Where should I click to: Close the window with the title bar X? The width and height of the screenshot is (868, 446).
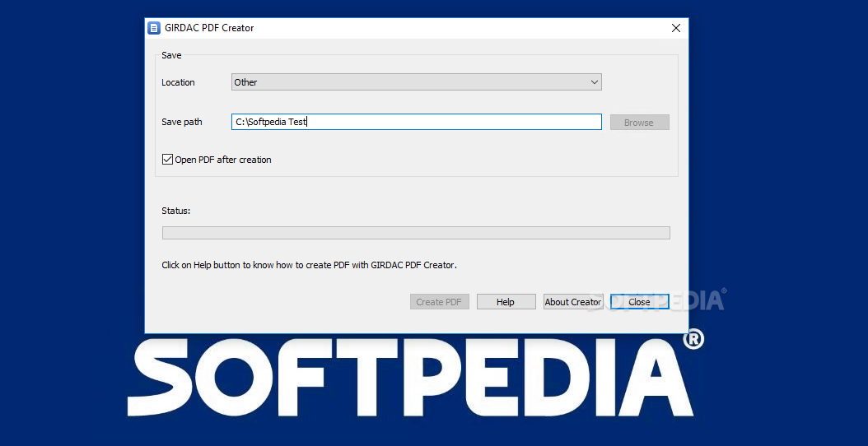point(675,28)
